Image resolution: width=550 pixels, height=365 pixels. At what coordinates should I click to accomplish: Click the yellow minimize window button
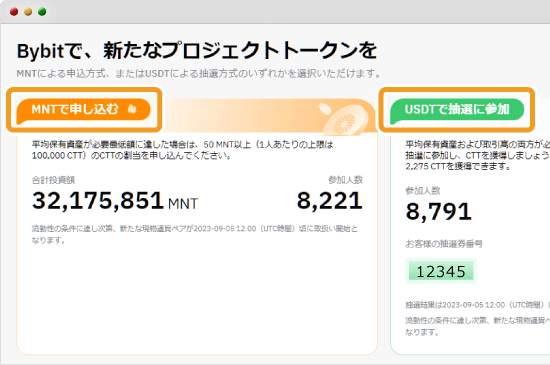click(x=28, y=12)
